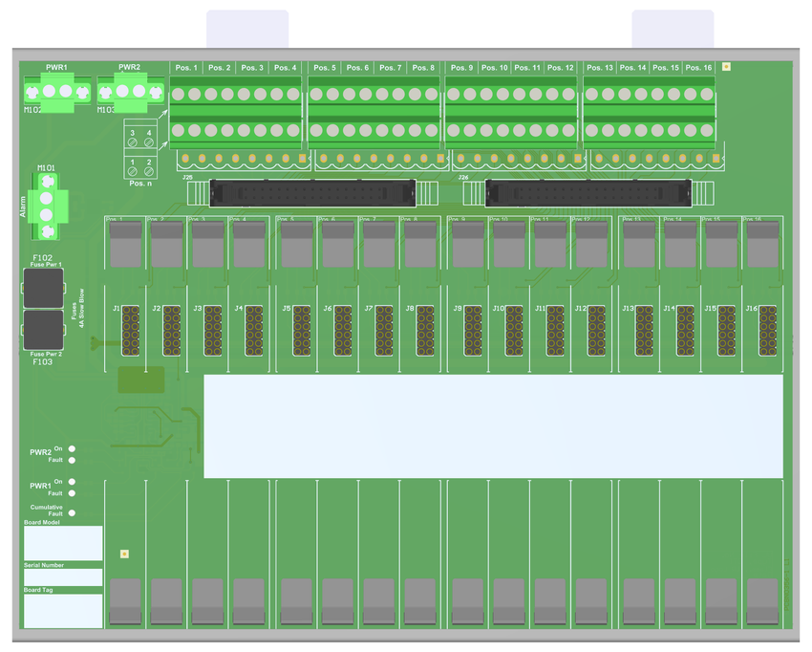Image resolution: width=812 pixels, height=652 pixels.
Task: Click the Board Model field
Action: coord(63,543)
